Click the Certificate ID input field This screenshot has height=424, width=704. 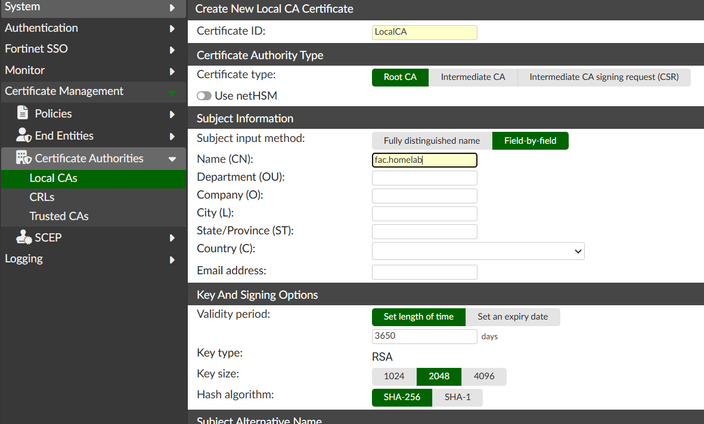pyautogui.click(x=424, y=32)
